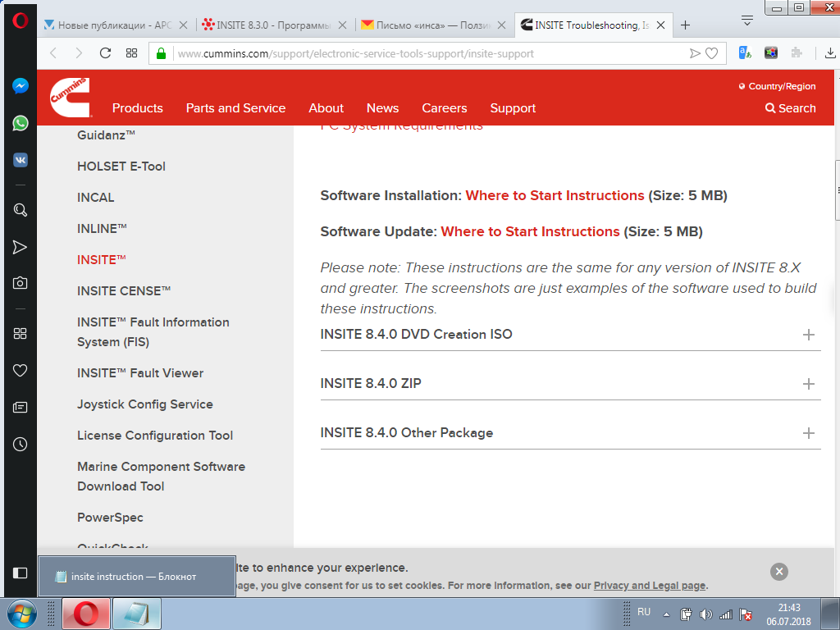Open Software Installation Where to Start Instructions

(x=555, y=195)
